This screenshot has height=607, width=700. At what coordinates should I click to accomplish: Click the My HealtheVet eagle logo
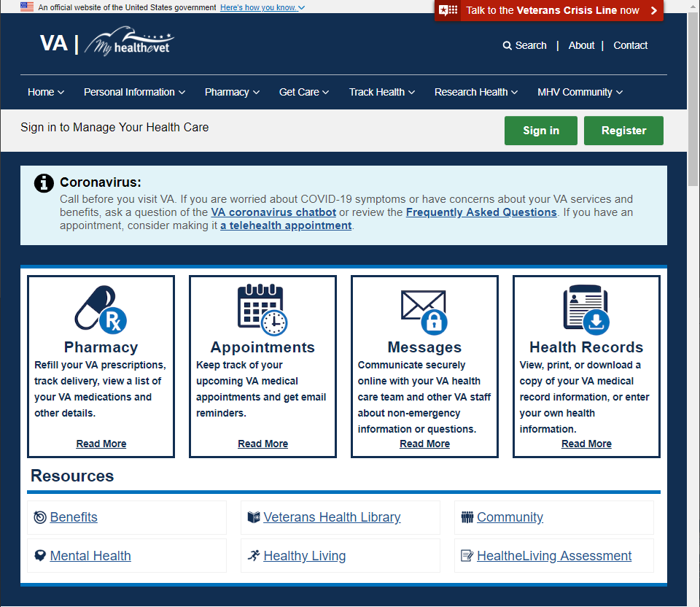(x=130, y=41)
